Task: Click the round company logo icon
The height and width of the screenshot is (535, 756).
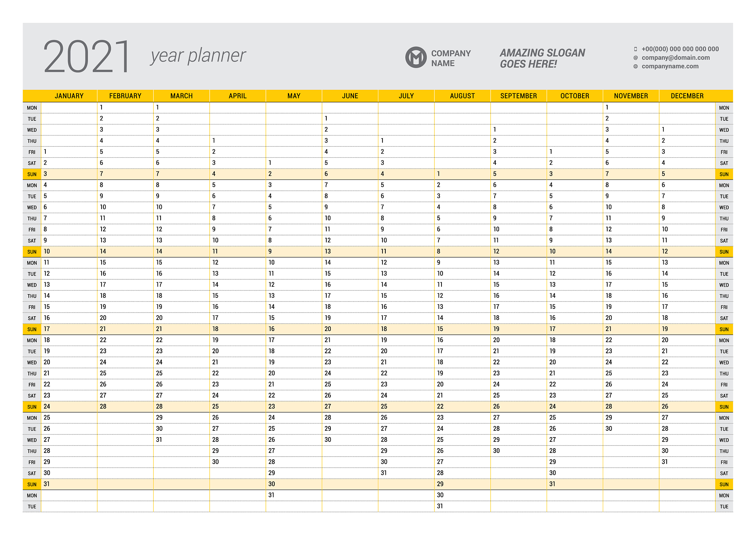Action: click(x=416, y=57)
